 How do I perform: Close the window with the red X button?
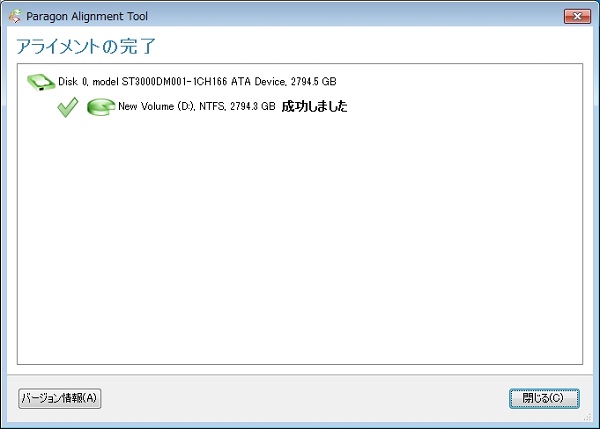coord(577,16)
